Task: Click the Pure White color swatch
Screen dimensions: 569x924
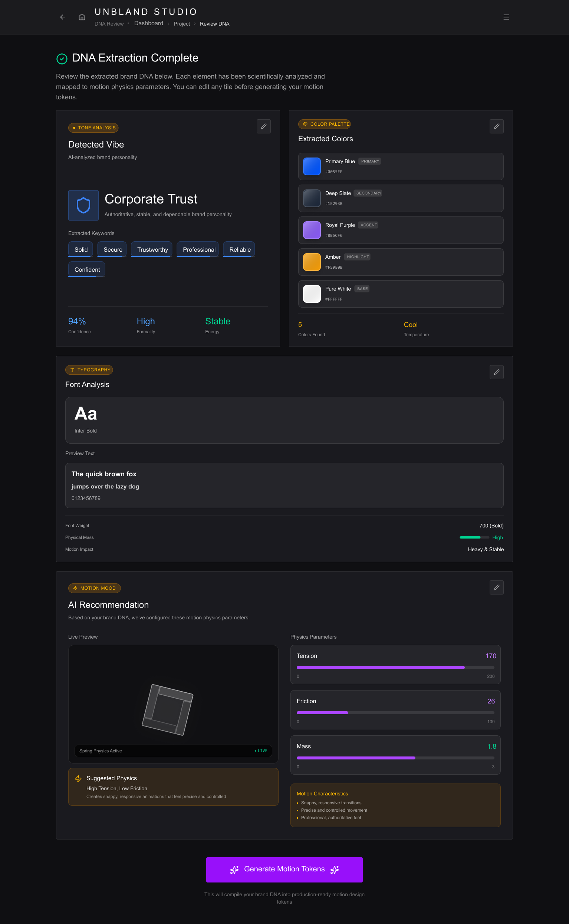Action: pos(312,294)
